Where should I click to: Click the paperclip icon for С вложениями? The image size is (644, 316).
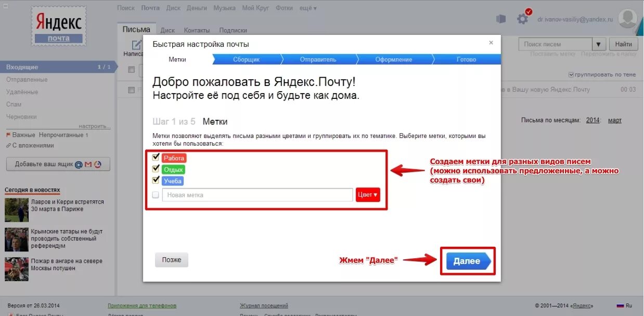[x=8, y=145]
